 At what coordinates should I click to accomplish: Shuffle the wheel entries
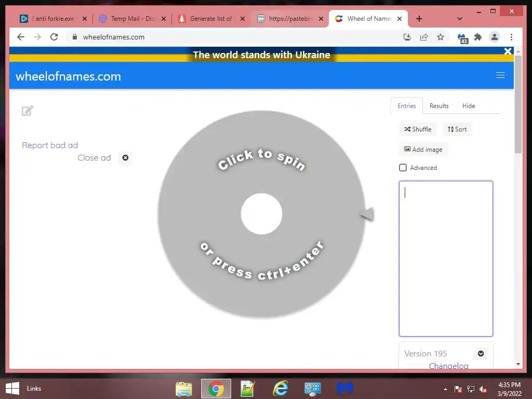click(x=418, y=129)
